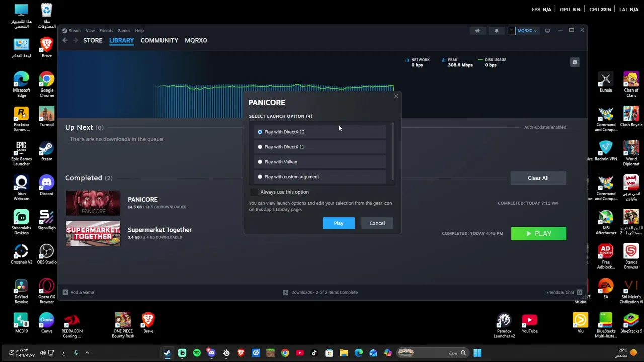Viewport: 644px width, 362px height.
Task: Switch to Big Picture mode icon
Action: (x=547, y=31)
